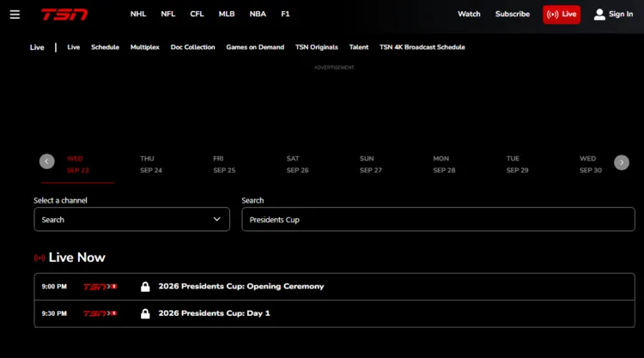The width and height of the screenshot is (644, 358).
Task: Select the WED SEP 23 date
Action: (x=77, y=164)
